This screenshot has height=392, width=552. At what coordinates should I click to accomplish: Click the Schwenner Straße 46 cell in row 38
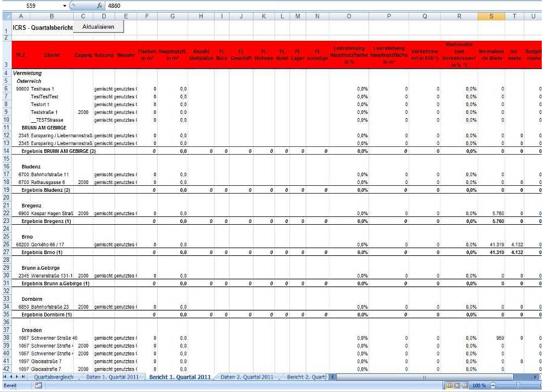54,338
